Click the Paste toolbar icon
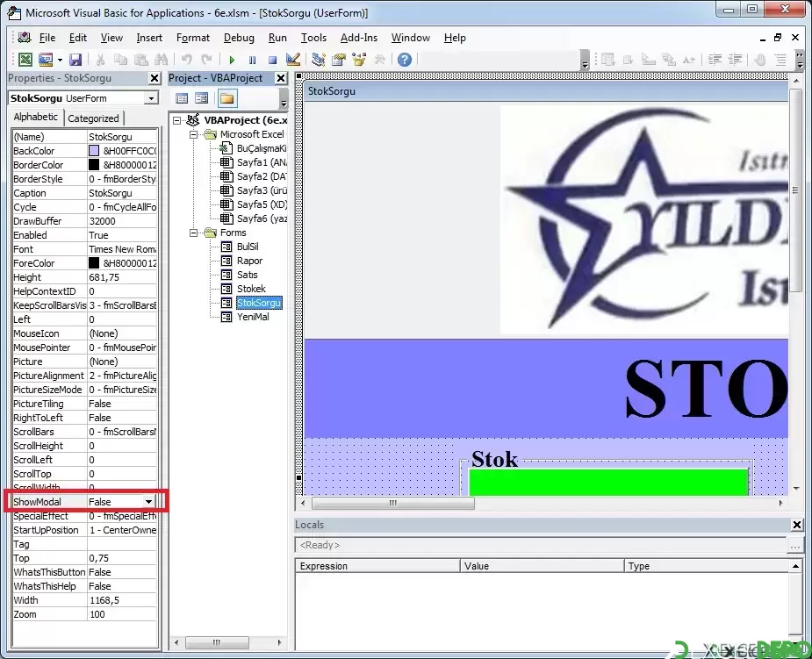The width and height of the screenshot is (812, 659). click(x=140, y=60)
